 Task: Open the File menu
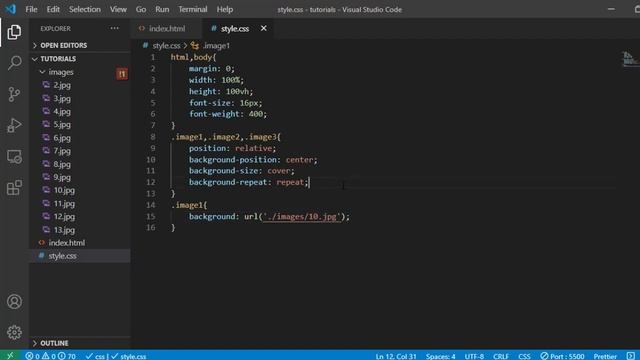31,9
